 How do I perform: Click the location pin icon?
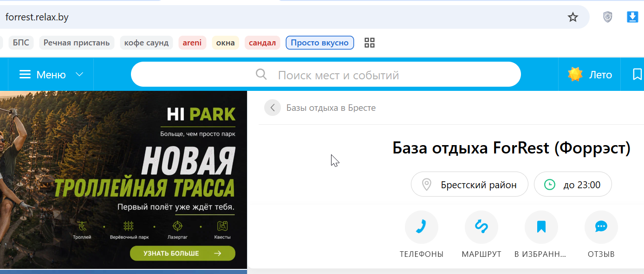(427, 185)
